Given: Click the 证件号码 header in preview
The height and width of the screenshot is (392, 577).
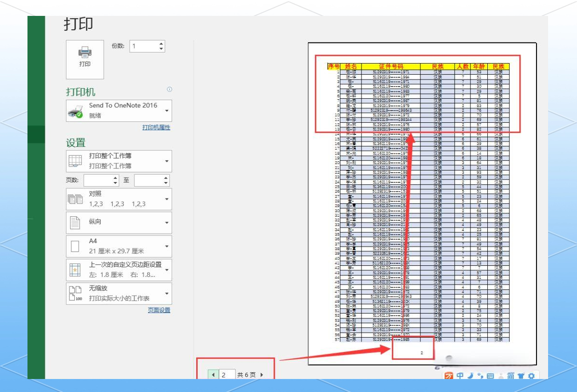Looking at the screenshot, I should pyautogui.click(x=391, y=66).
